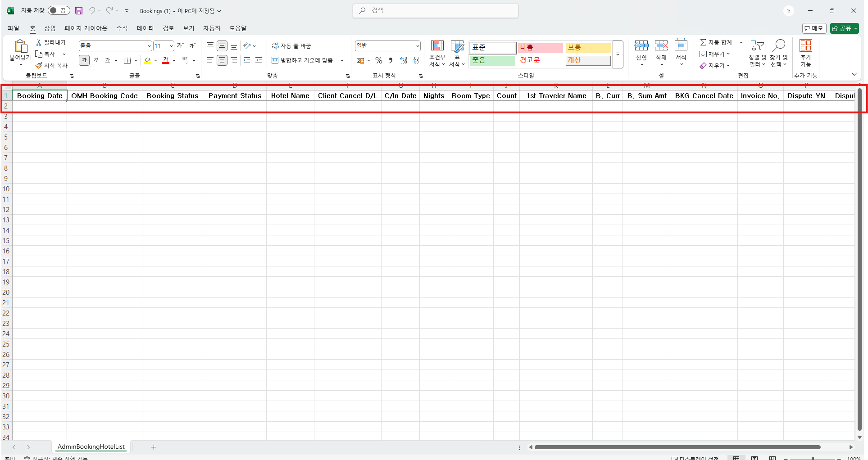Click the Insert cells icon
The height and width of the screenshot is (460, 868).
coord(641,45)
